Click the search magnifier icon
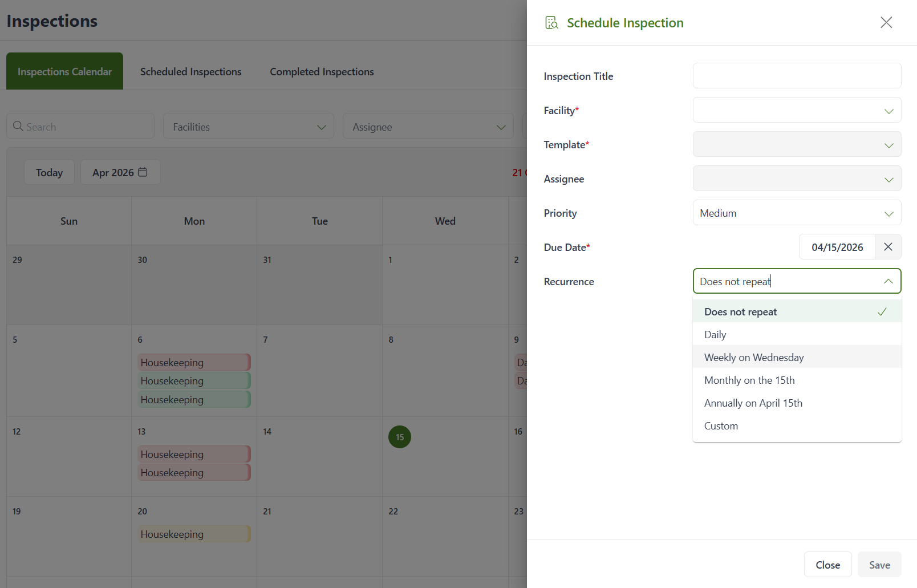Image resolution: width=917 pixels, height=588 pixels. 18,126
